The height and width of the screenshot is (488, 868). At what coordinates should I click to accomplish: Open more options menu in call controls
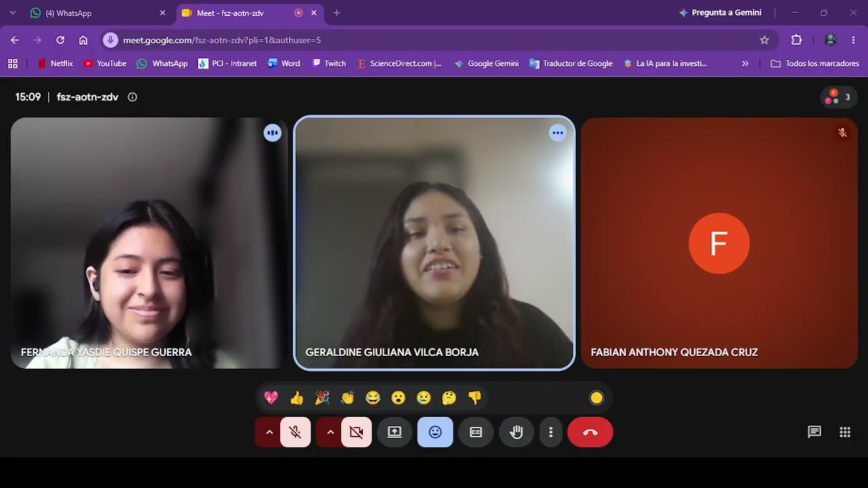coord(551,432)
